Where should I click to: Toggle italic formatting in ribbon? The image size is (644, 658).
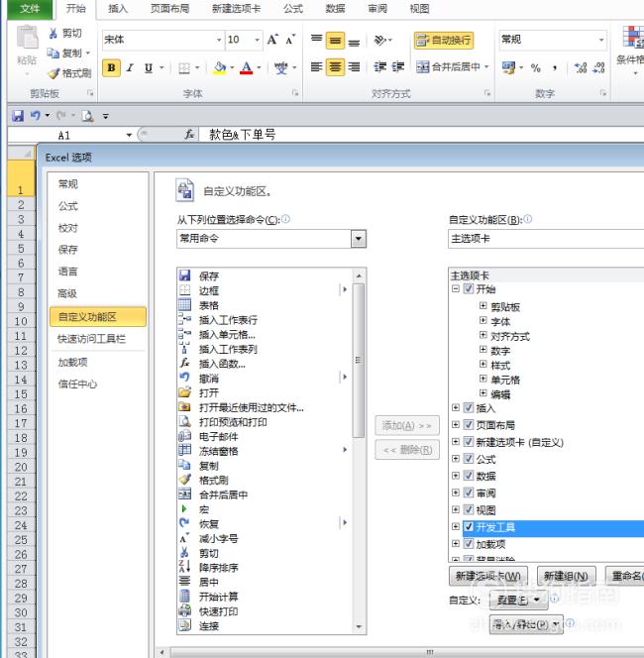pos(130,67)
